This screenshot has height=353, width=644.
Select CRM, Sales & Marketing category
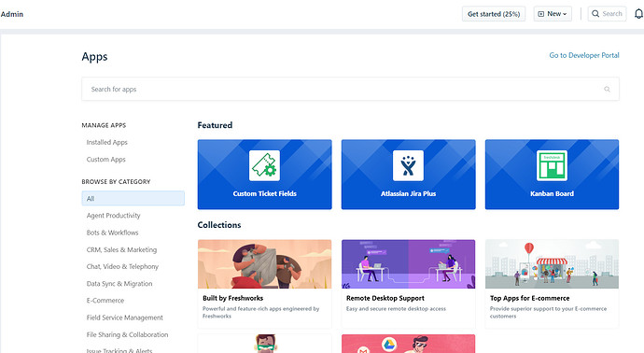(x=121, y=249)
